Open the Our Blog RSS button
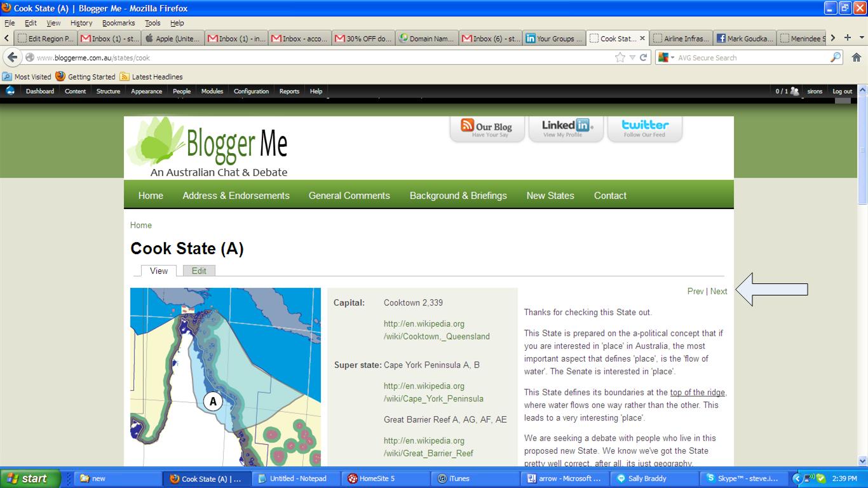Image resolution: width=868 pixels, height=488 pixels. coord(487,128)
